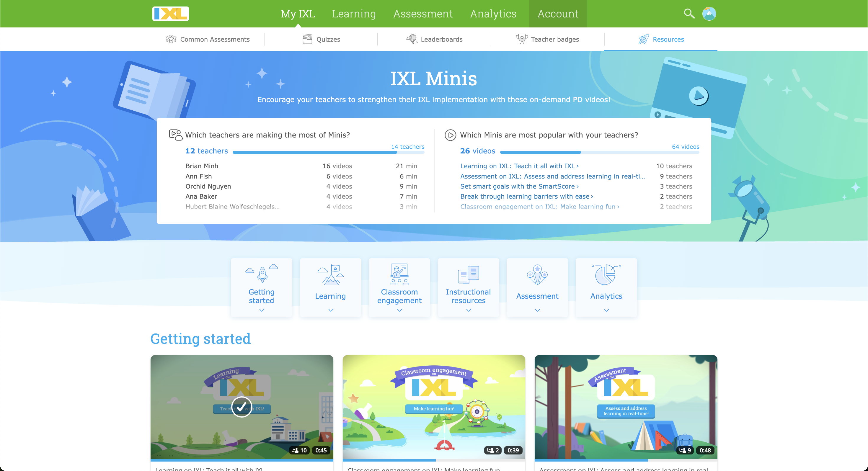This screenshot has height=471, width=868.
Task: Expand the Instructional resources category chevron
Action: click(468, 310)
